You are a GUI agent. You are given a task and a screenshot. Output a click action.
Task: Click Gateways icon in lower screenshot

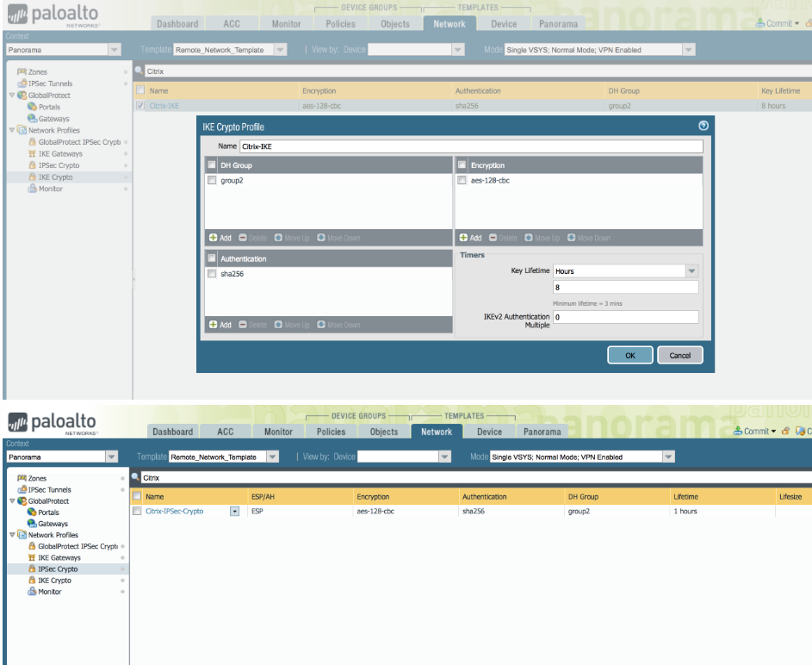coord(32,524)
